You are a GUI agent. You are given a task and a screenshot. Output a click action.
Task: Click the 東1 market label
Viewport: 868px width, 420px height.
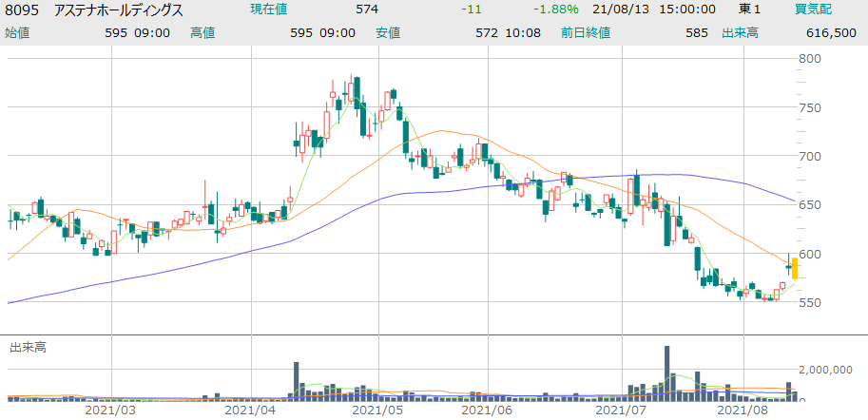(x=749, y=10)
